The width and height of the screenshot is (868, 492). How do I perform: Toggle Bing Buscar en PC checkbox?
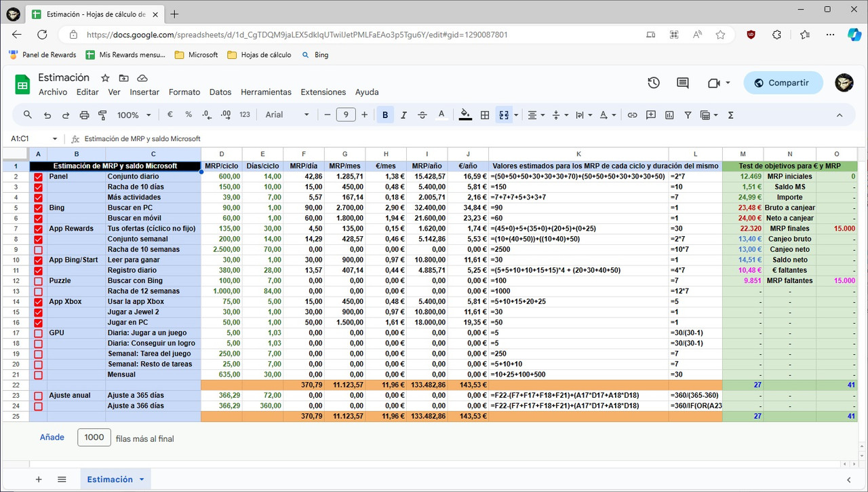38,208
